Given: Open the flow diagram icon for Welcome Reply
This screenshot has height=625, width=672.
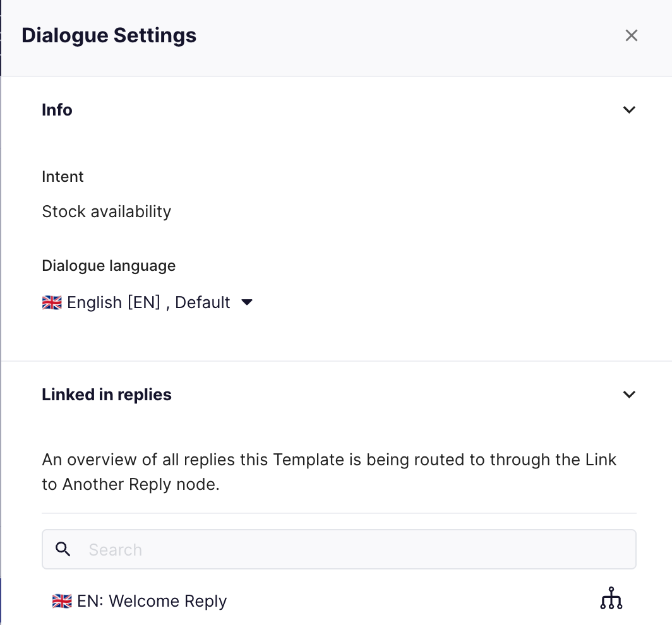Looking at the screenshot, I should (x=611, y=598).
